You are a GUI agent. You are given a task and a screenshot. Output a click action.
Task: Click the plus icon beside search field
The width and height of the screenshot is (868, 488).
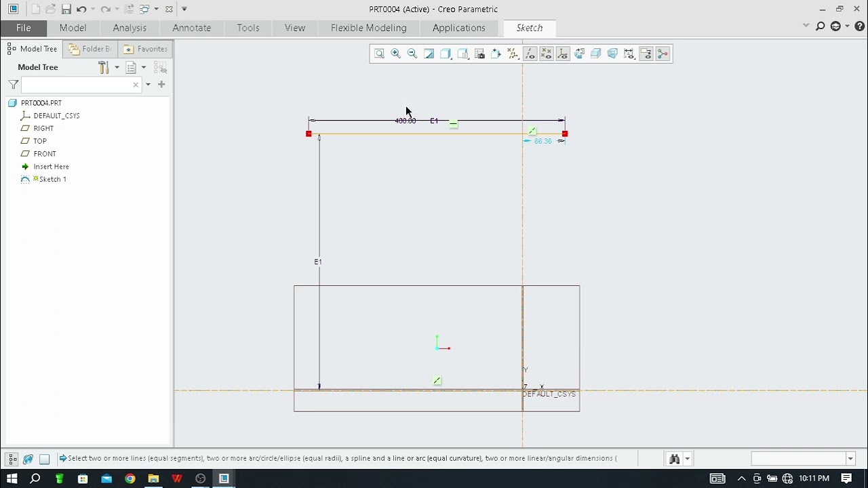pyautogui.click(x=161, y=85)
